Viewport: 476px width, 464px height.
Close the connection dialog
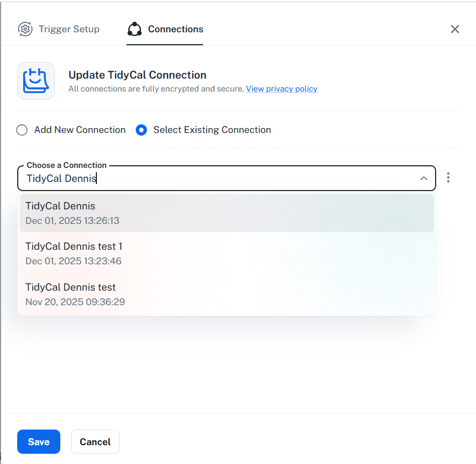tap(455, 29)
